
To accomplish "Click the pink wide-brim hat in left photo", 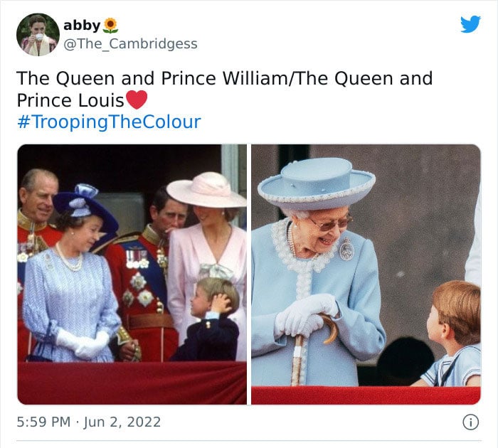I will pos(207,190).
